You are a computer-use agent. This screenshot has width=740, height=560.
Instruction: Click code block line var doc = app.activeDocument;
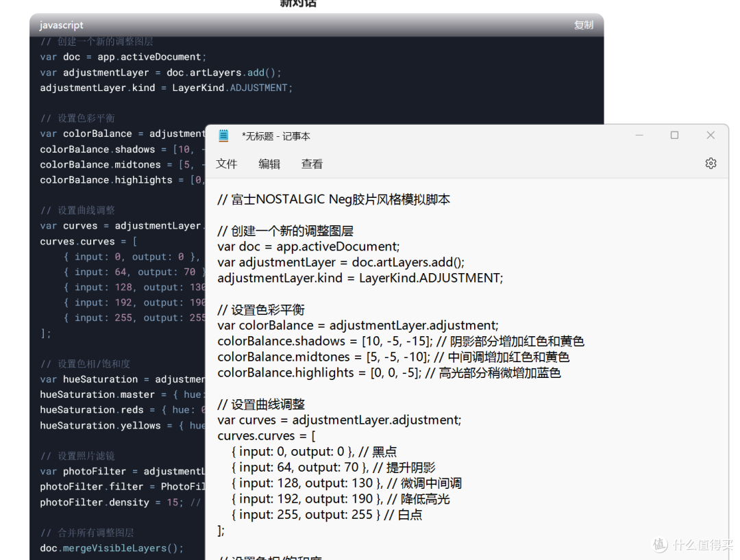(x=123, y=57)
